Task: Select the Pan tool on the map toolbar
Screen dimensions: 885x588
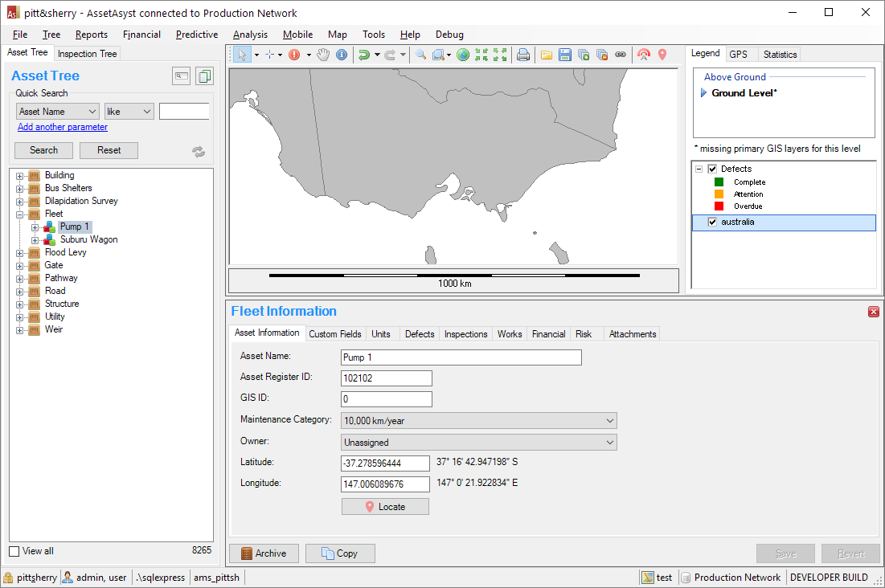Action: coord(325,55)
